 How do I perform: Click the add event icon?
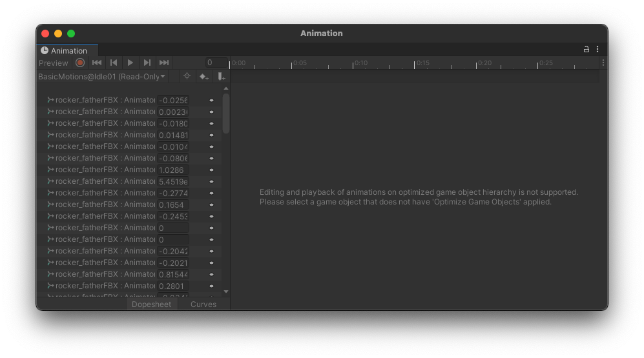[x=222, y=77]
